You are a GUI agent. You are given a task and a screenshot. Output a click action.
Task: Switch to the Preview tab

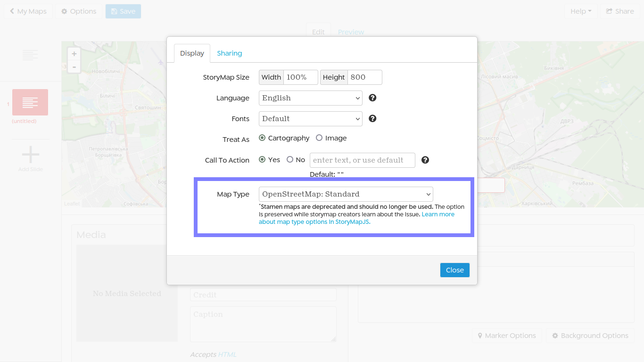[351, 32]
